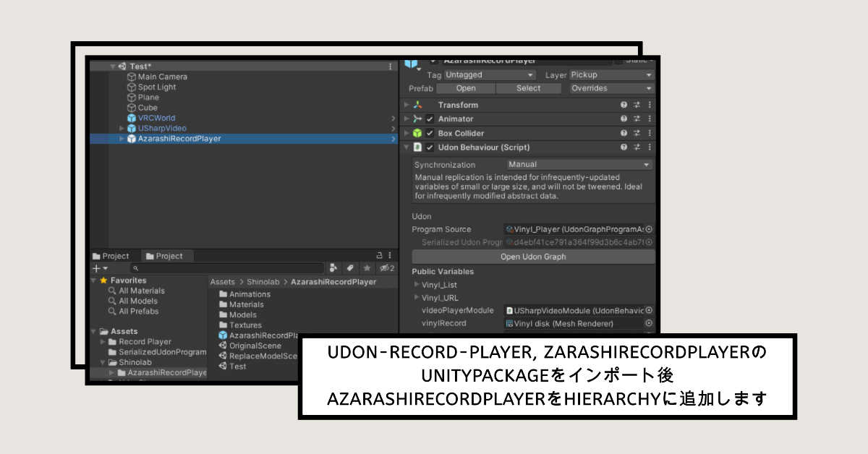Select the Transform component icon
The width and height of the screenshot is (868, 454).
click(x=418, y=105)
